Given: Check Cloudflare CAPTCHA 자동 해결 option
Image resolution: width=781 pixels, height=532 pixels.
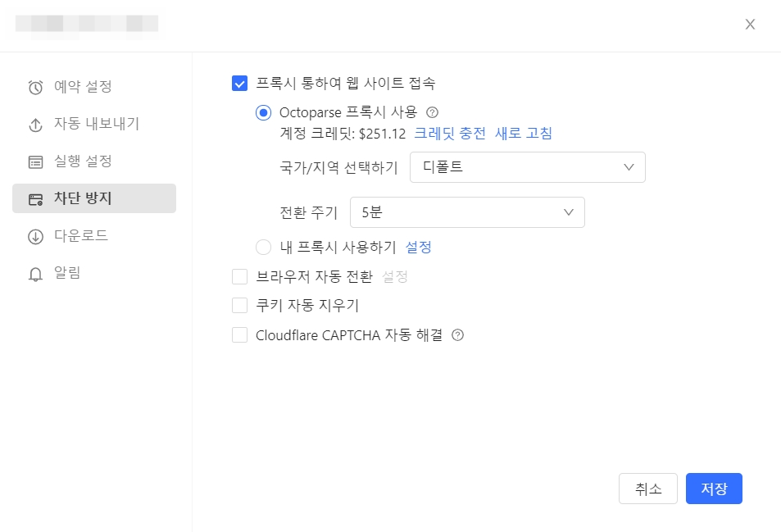Looking at the screenshot, I should click(240, 335).
